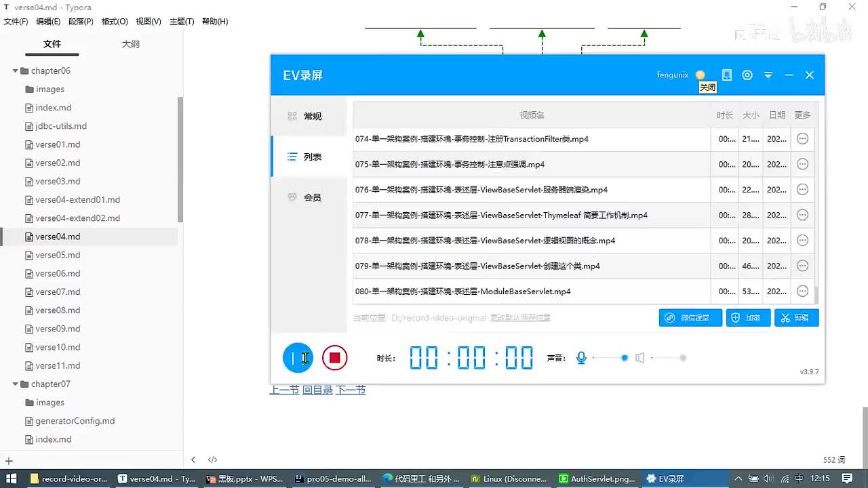Open the notification center icon in taskbar
Viewport: 868px width, 488px height.
pyautogui.click(x=847, y=479)
